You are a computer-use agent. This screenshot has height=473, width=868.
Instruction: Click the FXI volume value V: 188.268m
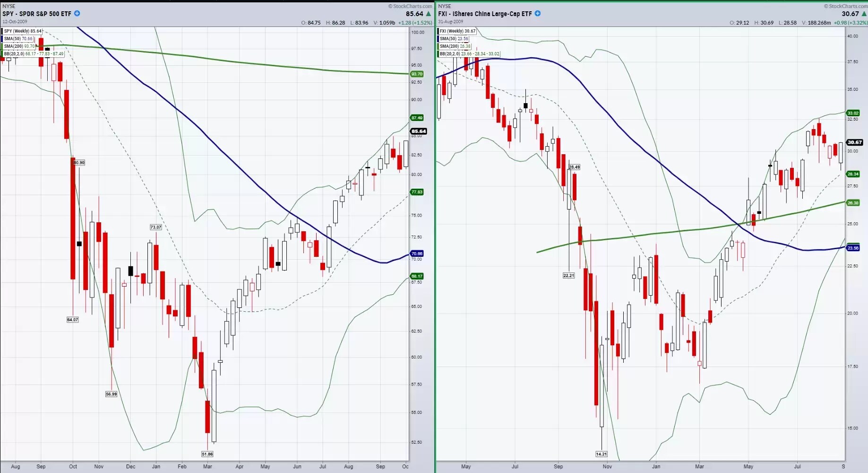click(816, 23)
